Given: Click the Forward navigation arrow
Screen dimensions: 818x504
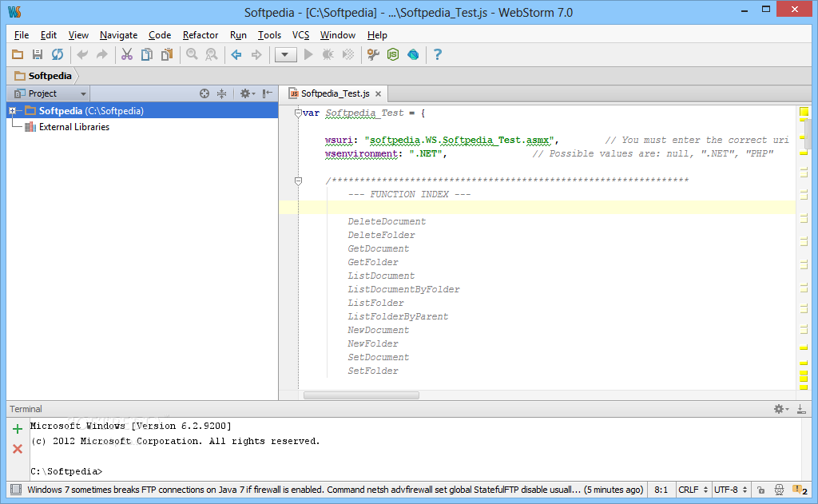Looking at the screenshot, I should pos(256,54).
